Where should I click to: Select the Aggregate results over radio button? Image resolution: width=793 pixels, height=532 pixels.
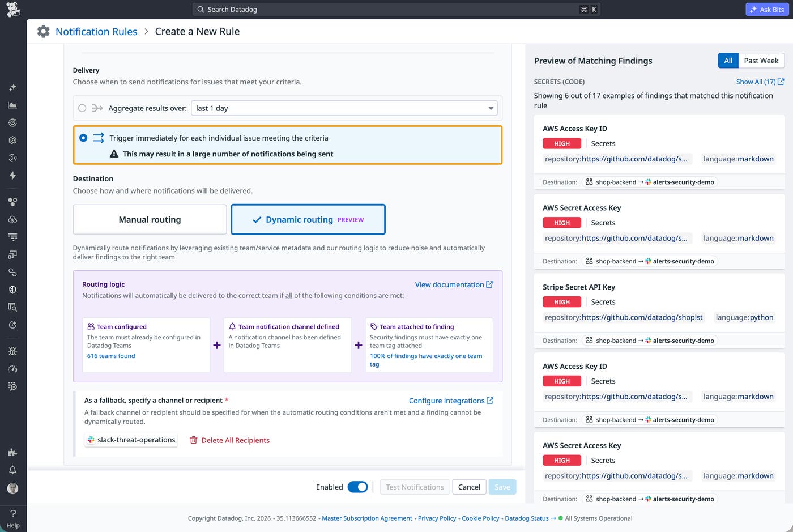pos(82,108)
